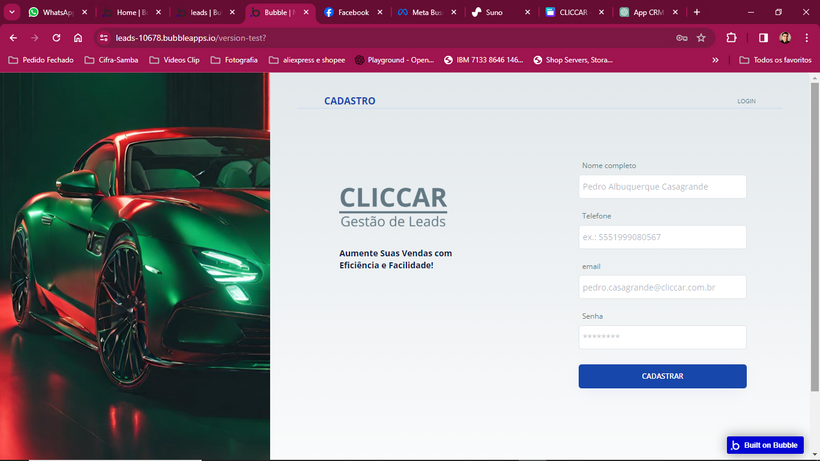Toggle the browser side panel icon

pos(763,38)
